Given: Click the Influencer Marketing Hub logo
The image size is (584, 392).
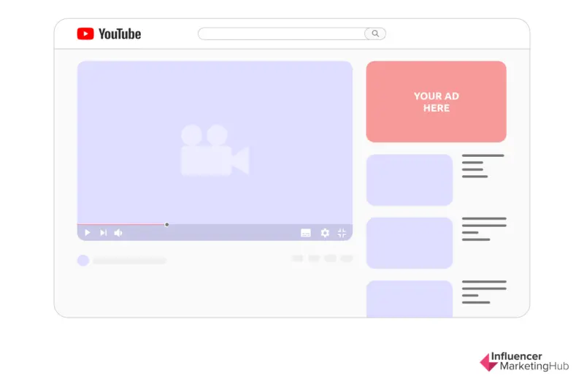Looking at the screenshot, I should click(x=523, y=362).
